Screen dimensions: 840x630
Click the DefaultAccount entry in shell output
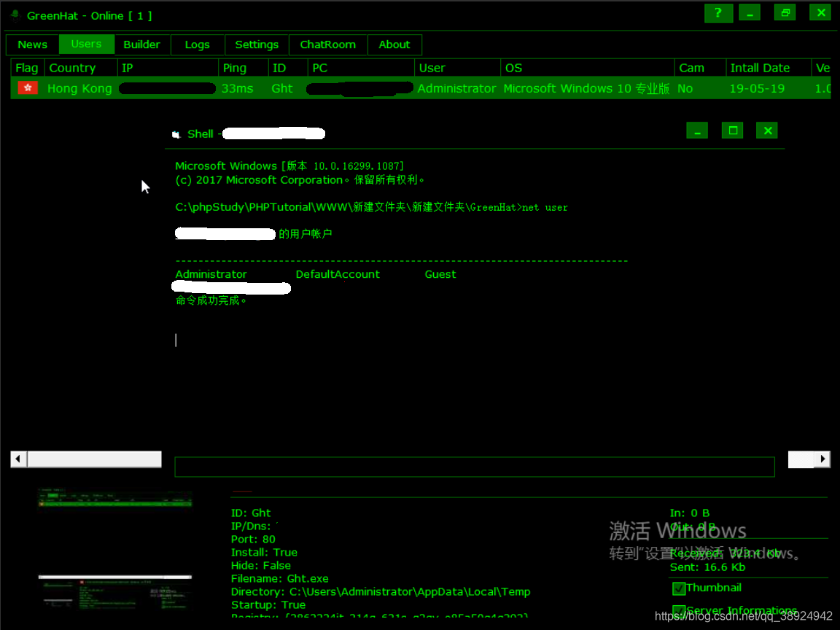338,274
